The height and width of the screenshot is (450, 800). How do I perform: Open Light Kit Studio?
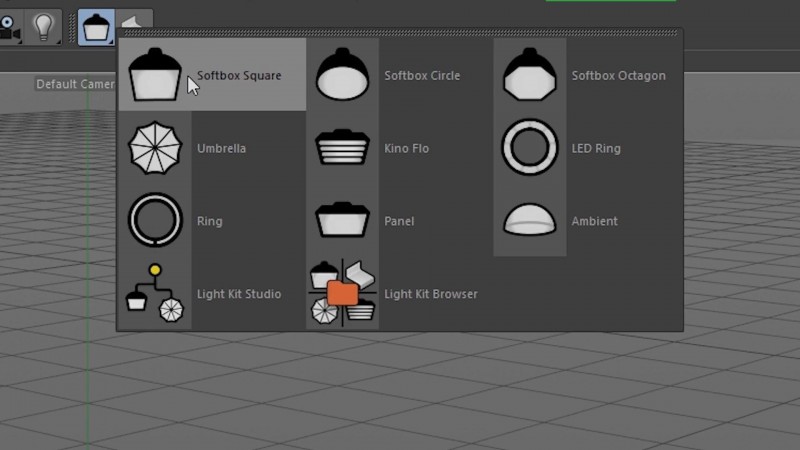155,294
